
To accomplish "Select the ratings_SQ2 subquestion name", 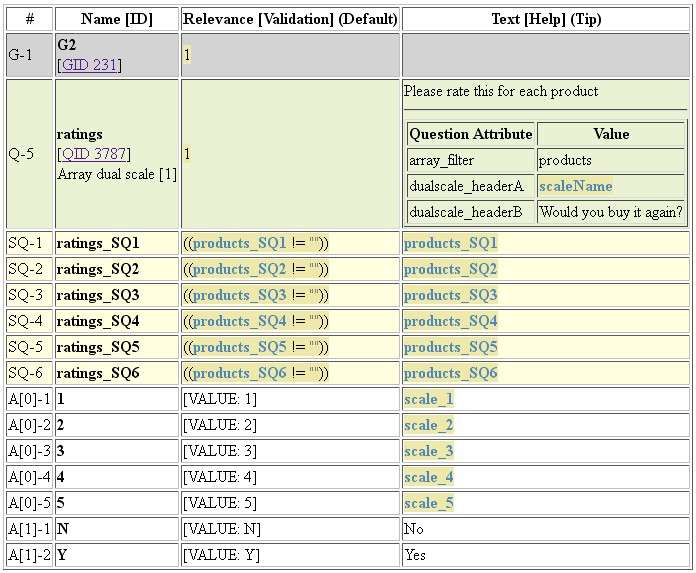I will click(x=98, y=269).
